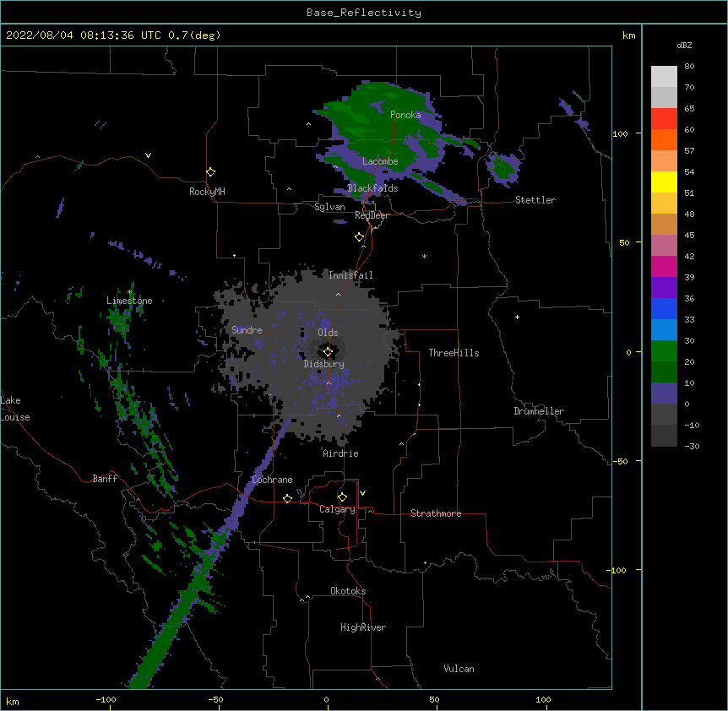The image size is (728, 711).
Task: Select the yellow diamond marker below the Cochrane label
Action: coord(287,498)
